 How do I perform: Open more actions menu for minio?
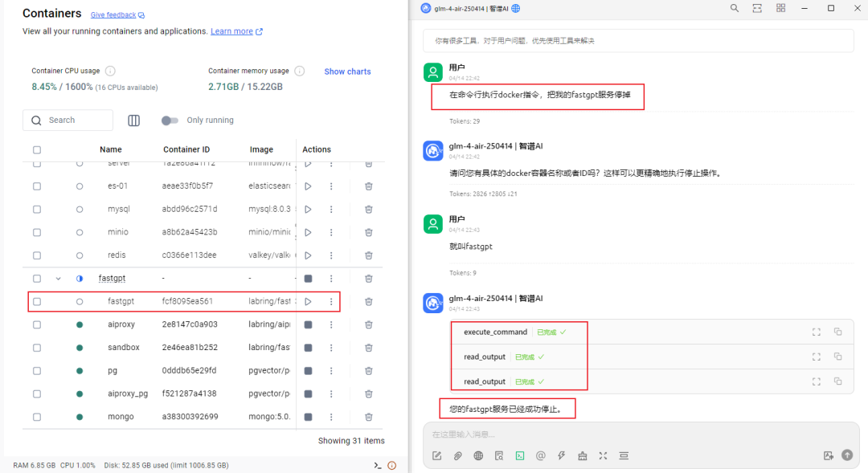pyautogui.click(x=331, y=232)
